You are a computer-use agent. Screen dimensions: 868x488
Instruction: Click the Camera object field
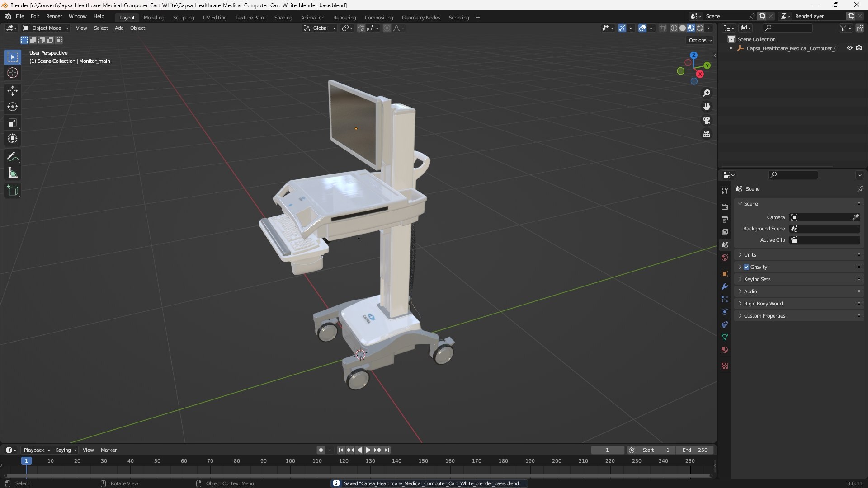[x=825, y=217]
